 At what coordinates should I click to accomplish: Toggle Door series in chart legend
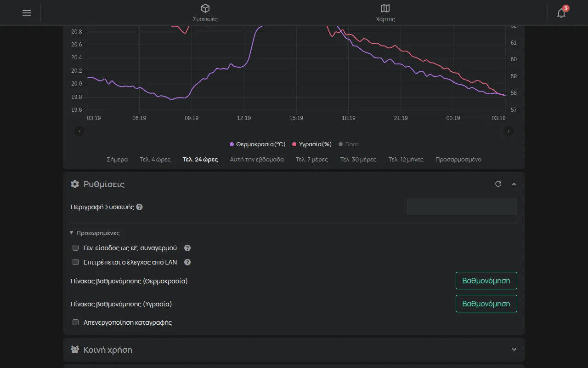(348, 144)
